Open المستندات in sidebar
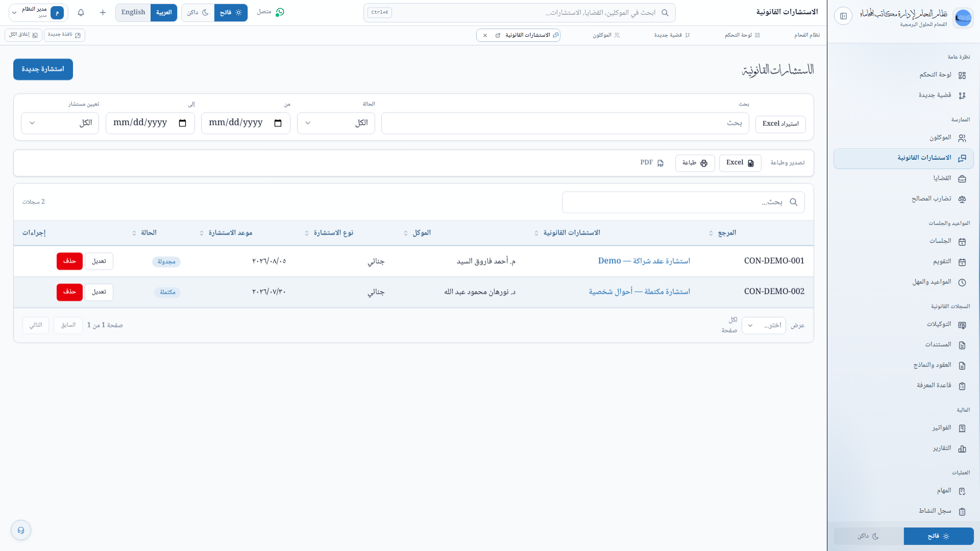Viewport: 980px width, 551px height. 903,345
